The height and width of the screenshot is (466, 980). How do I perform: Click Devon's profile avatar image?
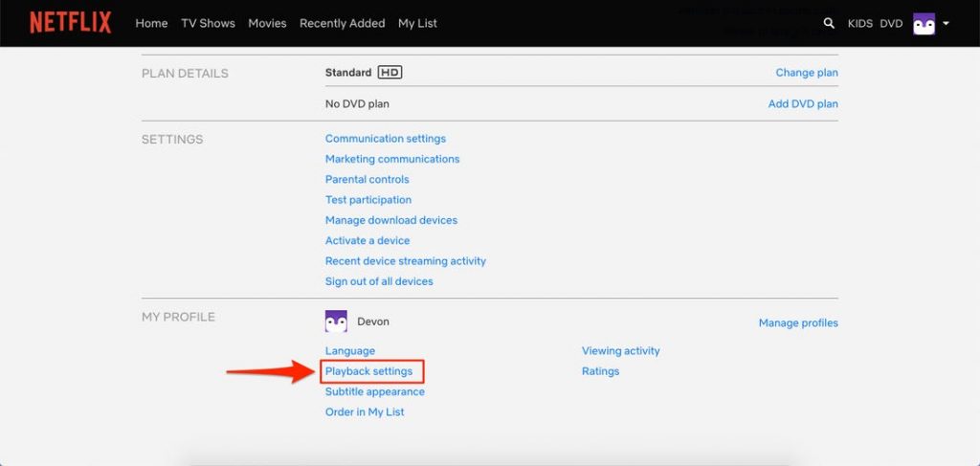pos(336,322)
